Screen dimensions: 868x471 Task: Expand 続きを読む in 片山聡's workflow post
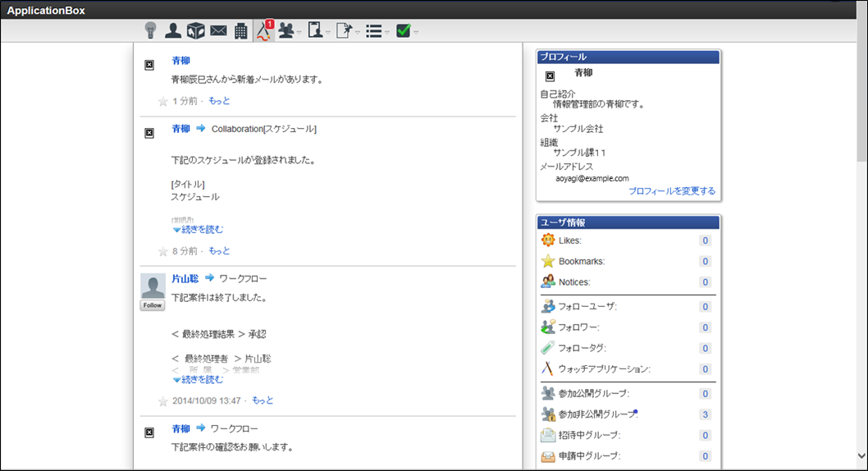point(197,380)
